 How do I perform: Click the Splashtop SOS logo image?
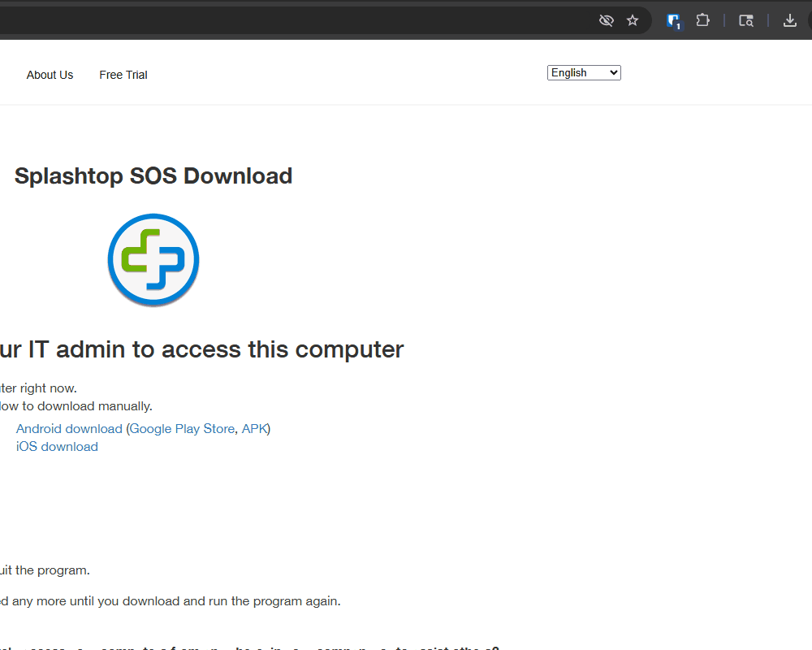[x=153, y=260]
